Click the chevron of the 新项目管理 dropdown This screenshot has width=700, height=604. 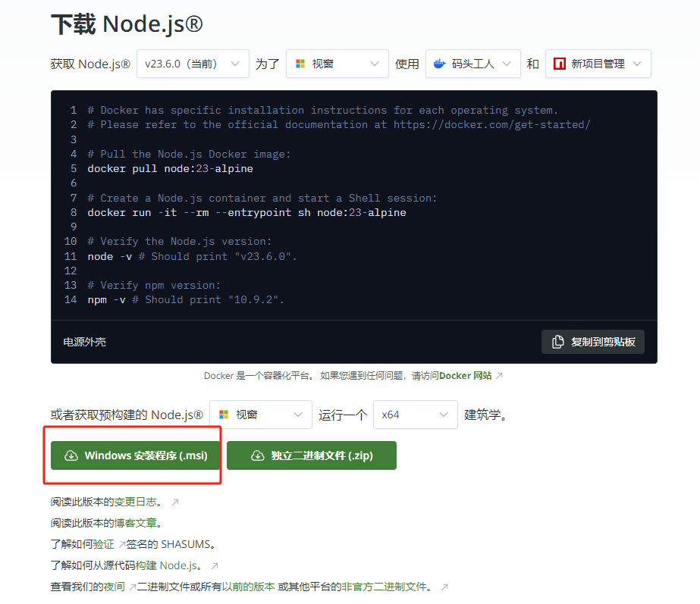coord(637,64)
